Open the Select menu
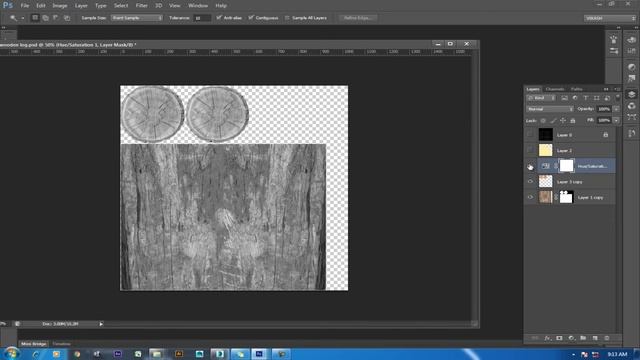 click(x=121, y=6)
